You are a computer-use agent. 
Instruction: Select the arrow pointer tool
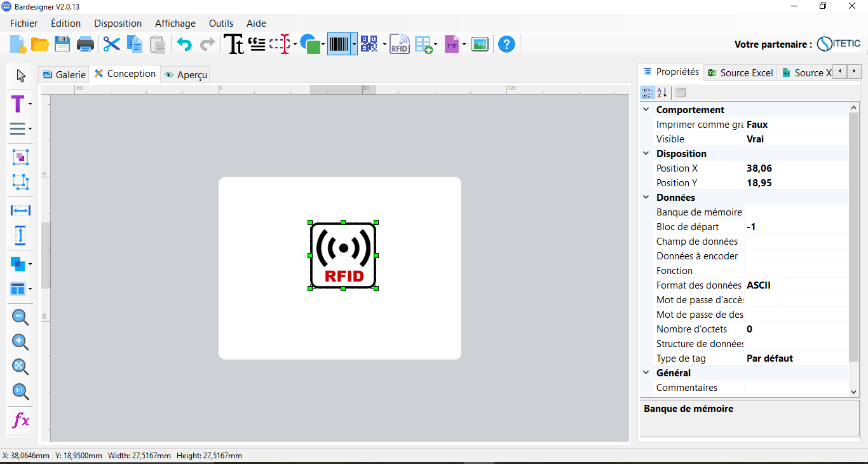click(21, 76)
